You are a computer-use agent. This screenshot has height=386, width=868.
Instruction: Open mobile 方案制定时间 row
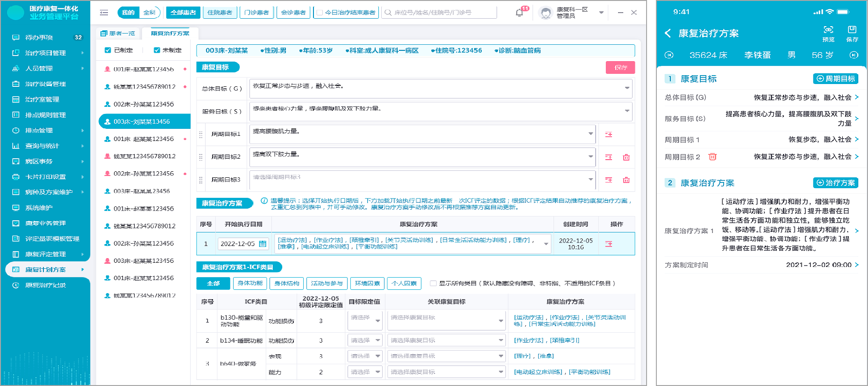(761, 265)
